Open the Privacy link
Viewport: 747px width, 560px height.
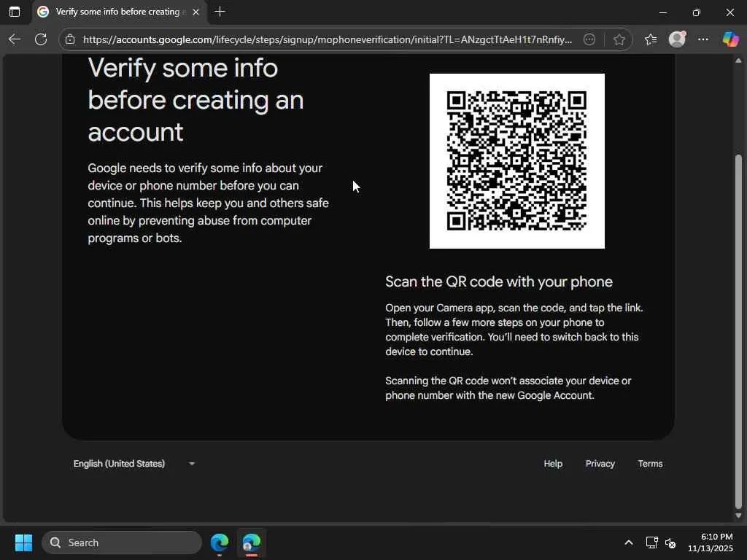pos(600,463)
